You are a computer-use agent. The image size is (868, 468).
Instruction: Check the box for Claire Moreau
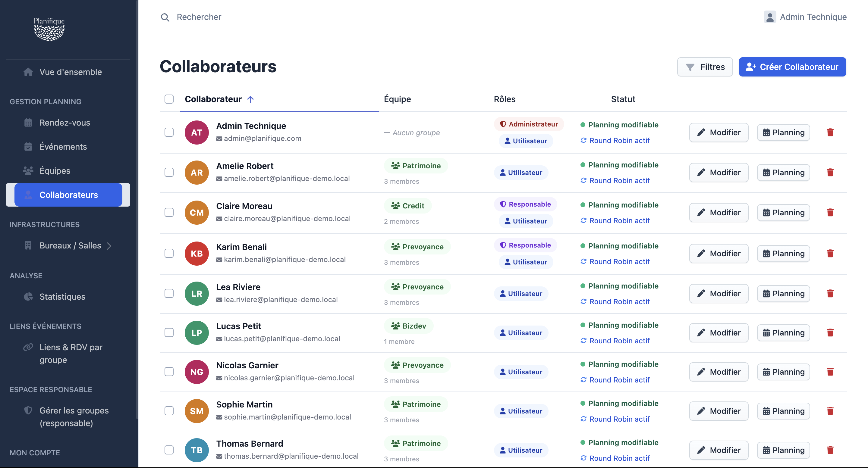(169, 212)
